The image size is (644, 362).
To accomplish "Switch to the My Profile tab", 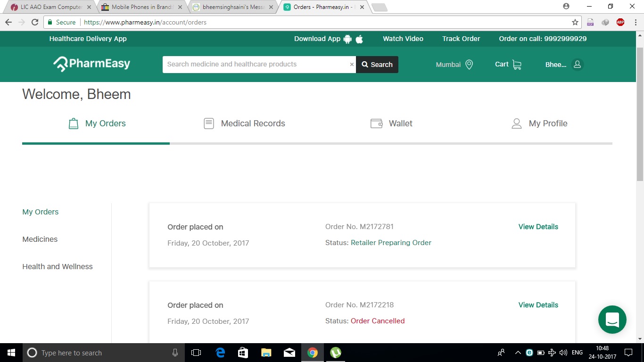I will 539,123.
